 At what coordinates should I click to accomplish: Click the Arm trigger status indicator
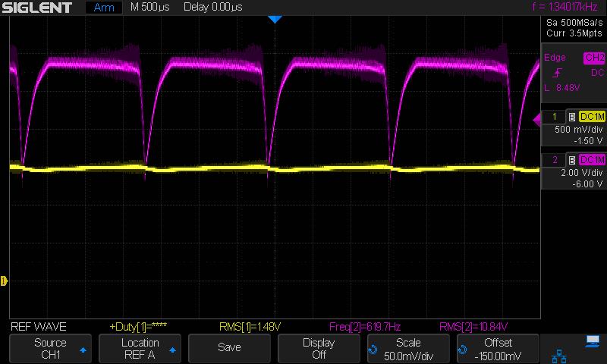pyautogui.click(x=104, y=8)
